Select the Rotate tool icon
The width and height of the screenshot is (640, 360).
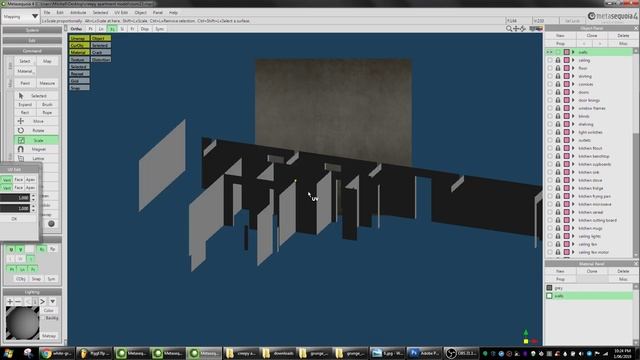[20, 131]
